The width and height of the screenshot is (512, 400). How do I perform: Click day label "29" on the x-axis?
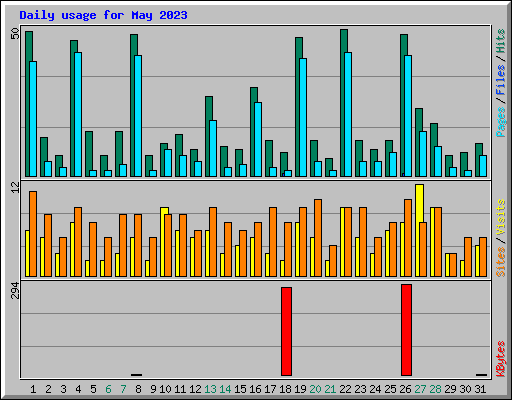(450, 389)
